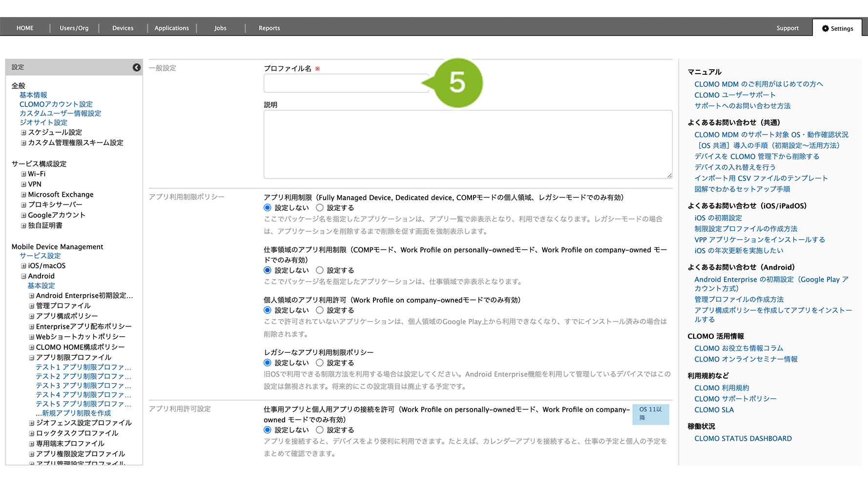Open the Devices menu
The width and height of the screenshot is (868, 488).
click(x=123, y=28)
